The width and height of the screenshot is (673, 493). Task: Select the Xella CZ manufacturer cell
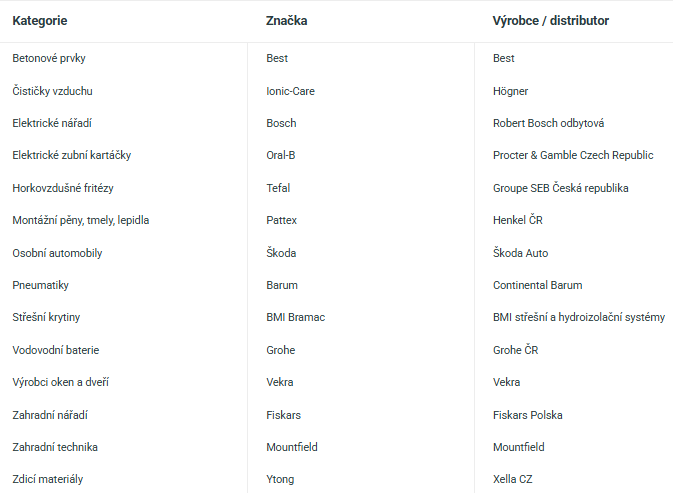pyautogui.click(x=512, y=479)
